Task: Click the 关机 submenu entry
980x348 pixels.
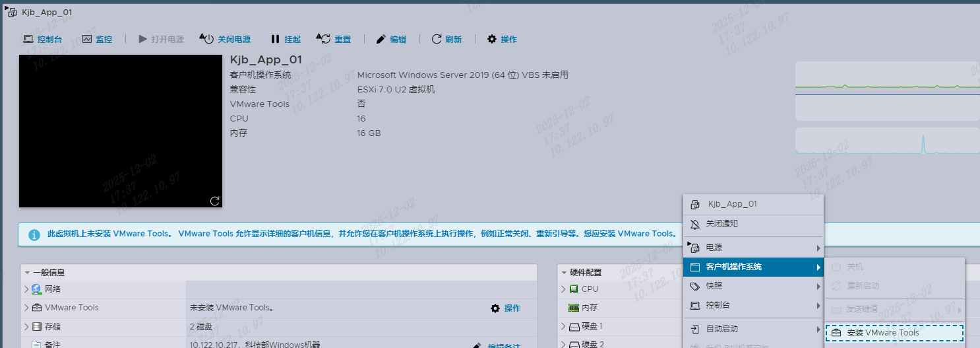Action: (895, 267)
